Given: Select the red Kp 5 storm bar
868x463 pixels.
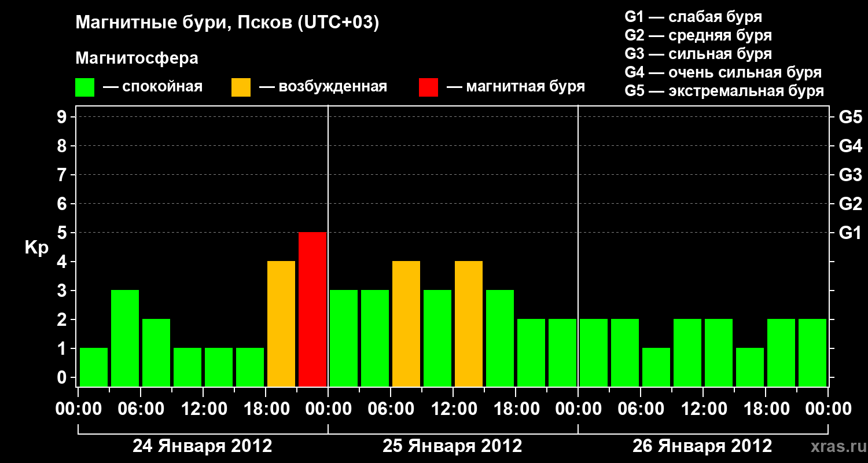Looking at the screenshot, I should [312, 310].
